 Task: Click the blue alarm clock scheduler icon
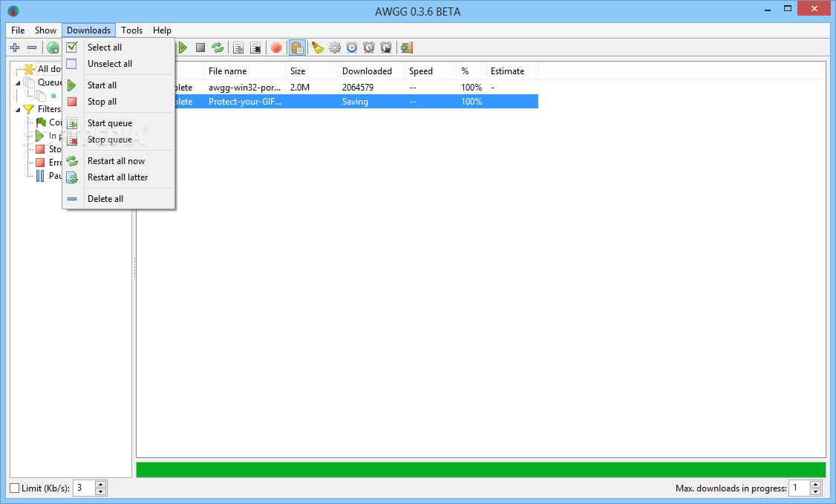pyautogui.click(x=352, y=48)
